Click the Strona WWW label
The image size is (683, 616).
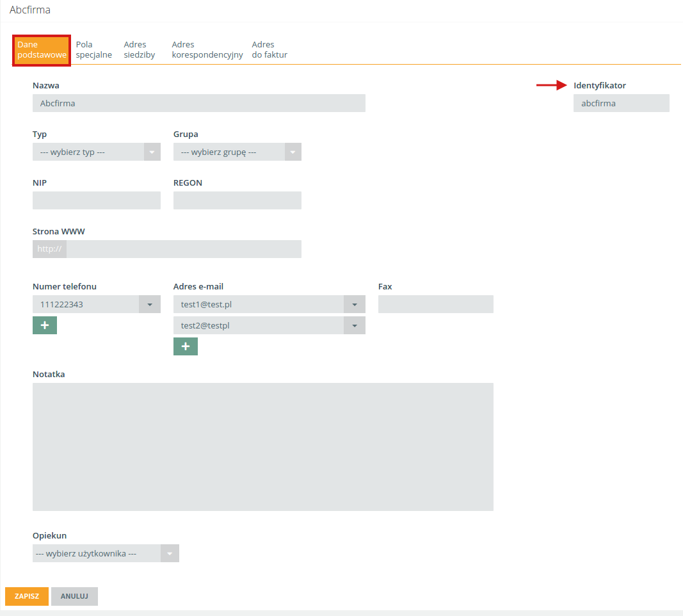(x=59, y=231)
